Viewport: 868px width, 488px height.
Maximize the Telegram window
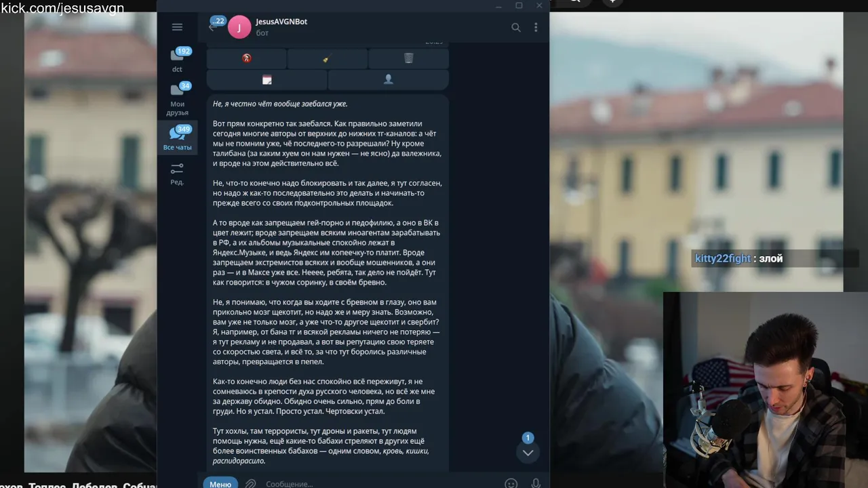(519, 5)
